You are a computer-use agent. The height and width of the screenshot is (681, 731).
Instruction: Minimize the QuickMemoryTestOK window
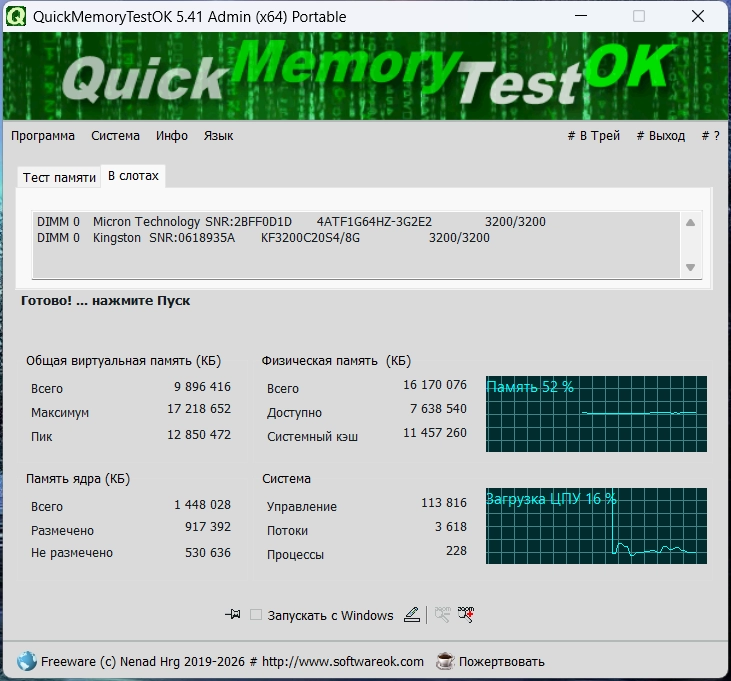pos(581,16)
